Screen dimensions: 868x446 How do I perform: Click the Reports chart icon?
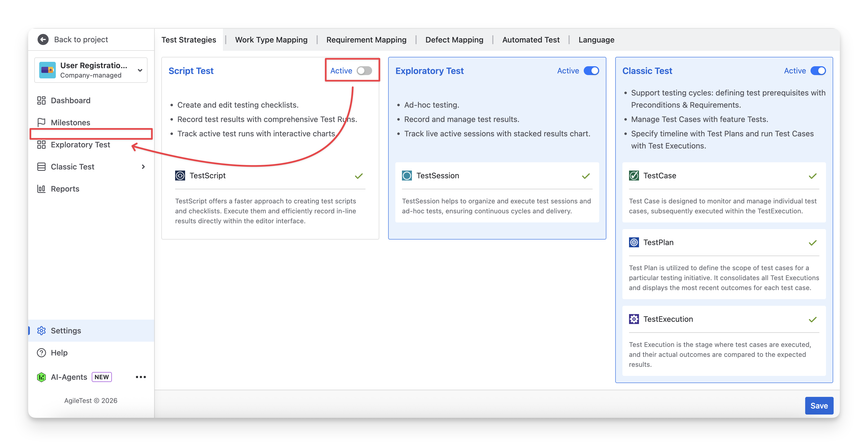41,189
